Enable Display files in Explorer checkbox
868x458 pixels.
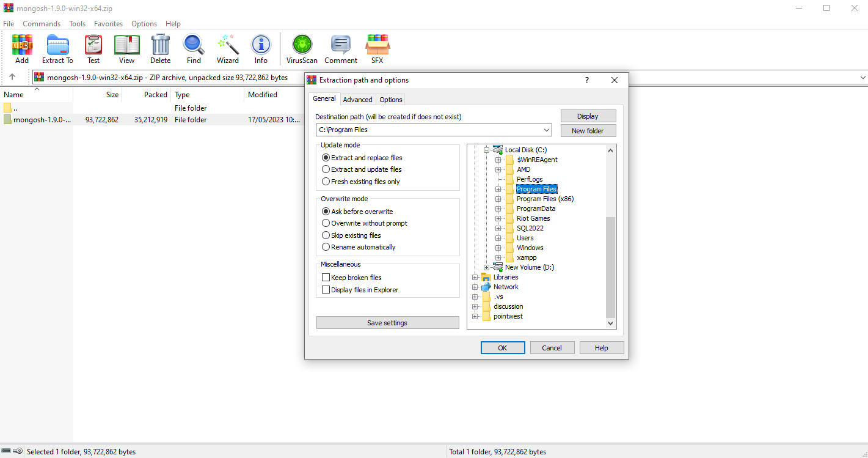[326, 290]
